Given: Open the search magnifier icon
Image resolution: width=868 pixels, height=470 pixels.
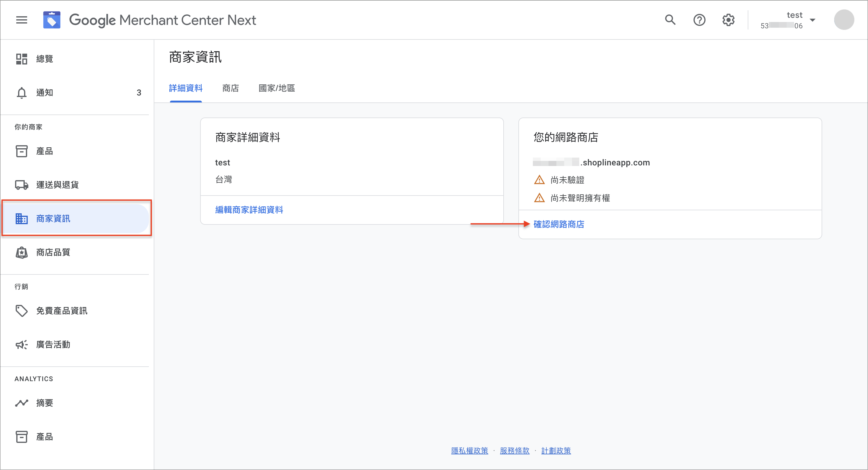Looking at the screenshot, I should pyautogui.click(x=670, y=20).
